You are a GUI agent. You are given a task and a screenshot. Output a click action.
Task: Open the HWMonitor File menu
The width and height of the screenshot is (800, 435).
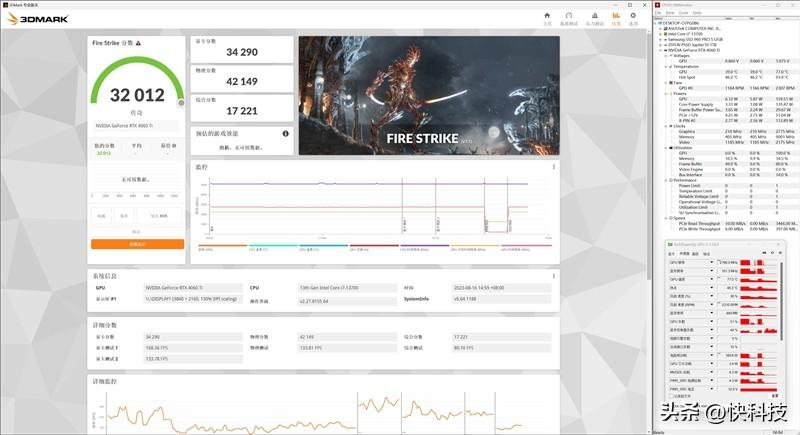tap(659, 13)
